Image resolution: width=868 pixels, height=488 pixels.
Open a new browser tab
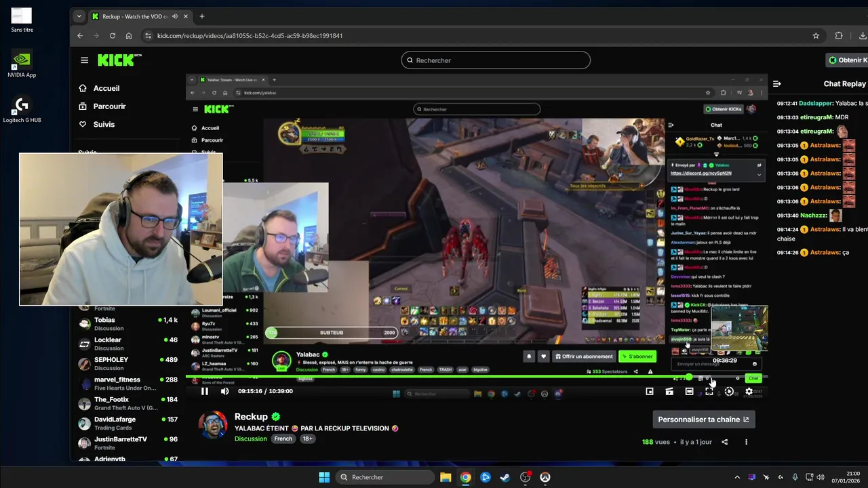click(201, 16)
